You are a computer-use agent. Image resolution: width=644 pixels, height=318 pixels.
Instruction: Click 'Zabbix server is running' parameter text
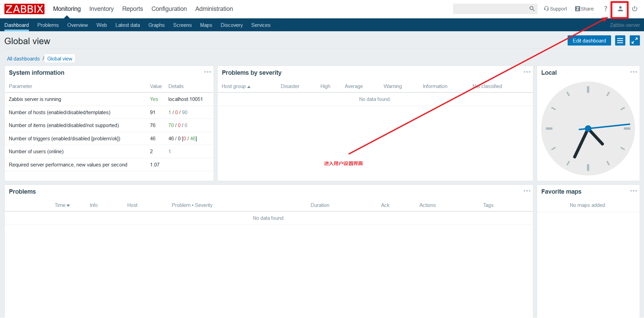tap(35, 99)
